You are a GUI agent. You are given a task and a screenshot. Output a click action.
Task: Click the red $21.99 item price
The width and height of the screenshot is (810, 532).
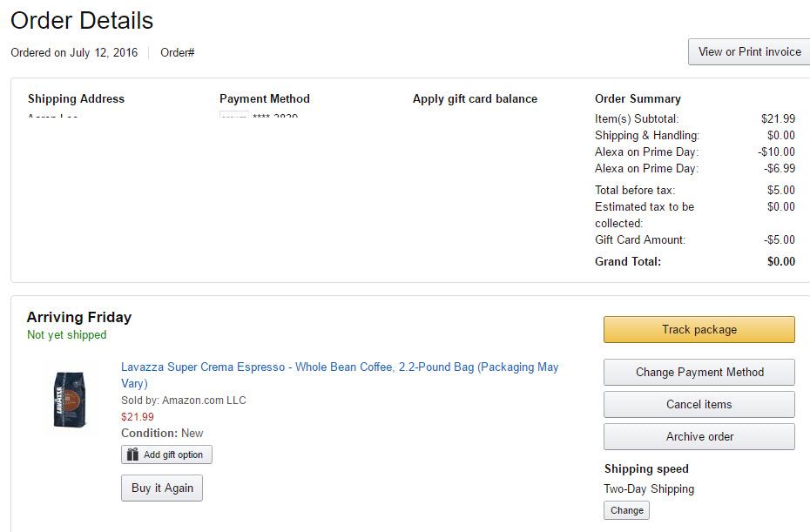click(138, 417)
